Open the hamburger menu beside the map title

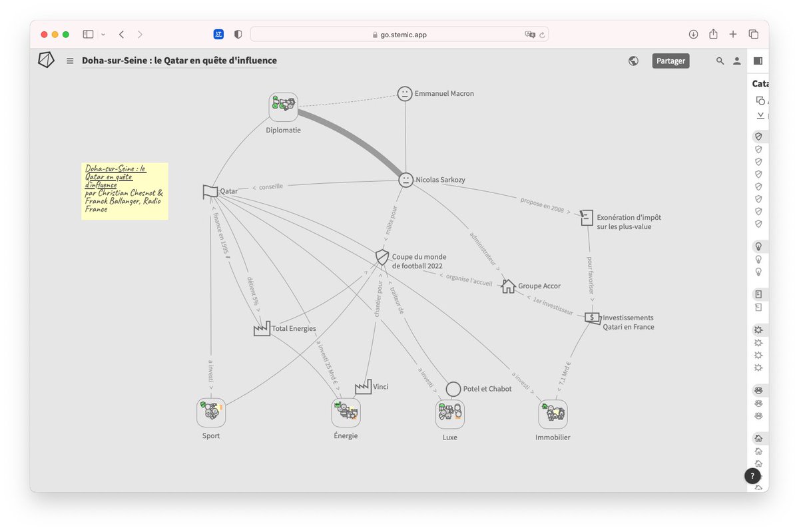click(x=70, y=61)
